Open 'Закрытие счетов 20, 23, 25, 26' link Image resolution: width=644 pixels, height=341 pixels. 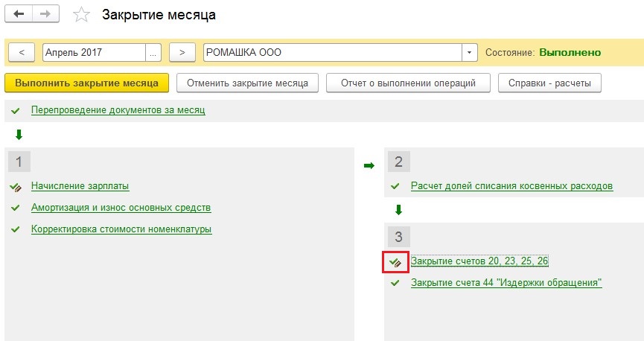coord(479,261)
